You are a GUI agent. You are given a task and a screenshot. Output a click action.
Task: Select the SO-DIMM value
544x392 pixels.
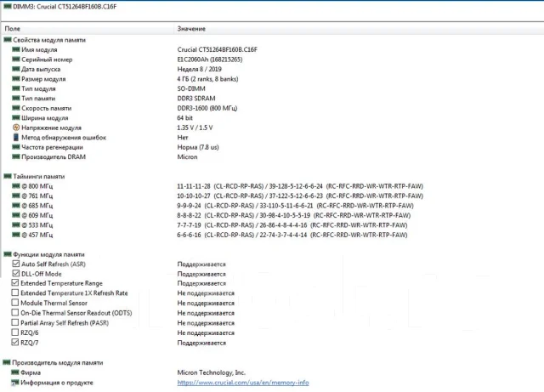(191, 88)
